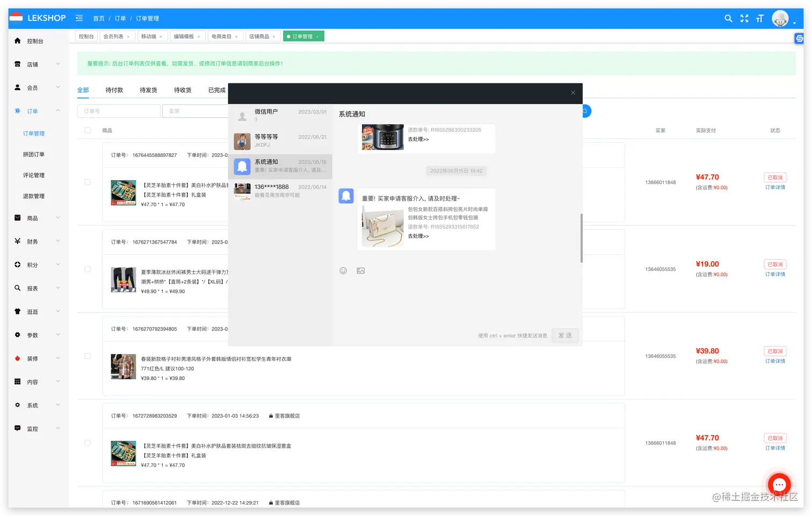Open 订单详情 for ¥19.00 order
This screenshot has width=812, height=516.
pos(775,274)
